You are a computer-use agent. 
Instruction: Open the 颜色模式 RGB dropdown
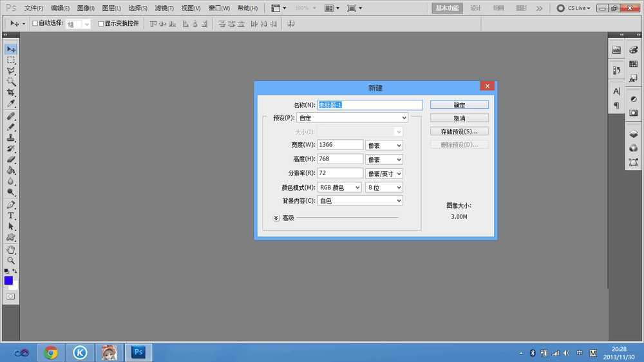click(339, 187)
